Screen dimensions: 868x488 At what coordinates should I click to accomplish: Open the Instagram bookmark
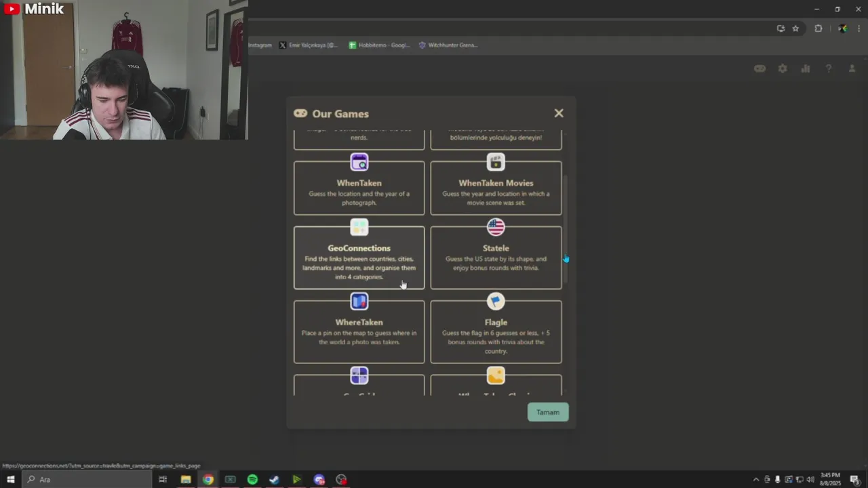pyautogui.click(x=260, y=45)
